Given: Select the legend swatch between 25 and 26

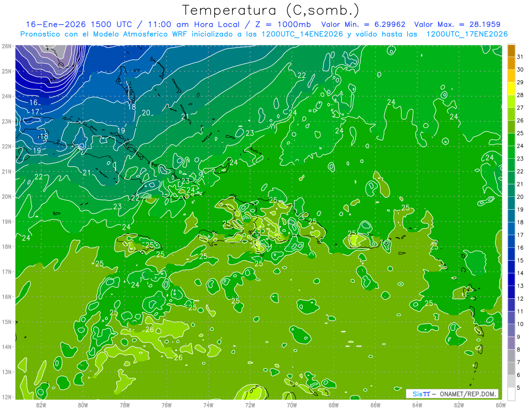Looking at the screenshot, I should click(x=511, y=127).
